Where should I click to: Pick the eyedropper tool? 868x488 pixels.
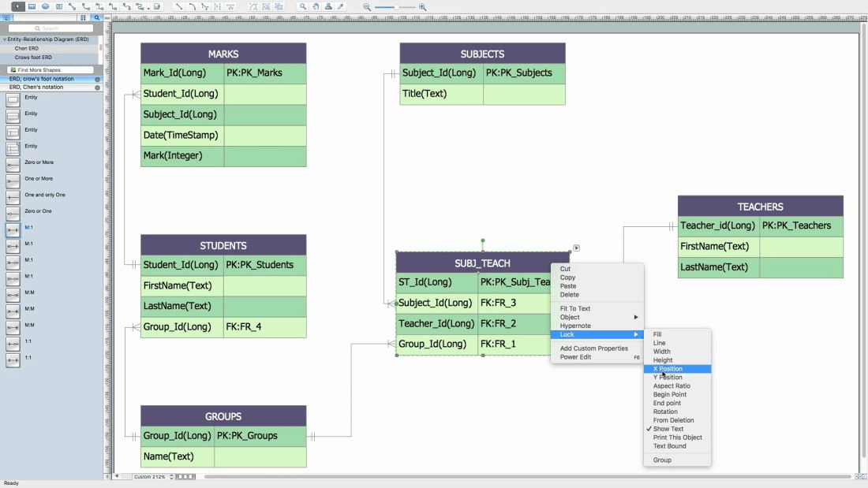[x=342, y=6]
